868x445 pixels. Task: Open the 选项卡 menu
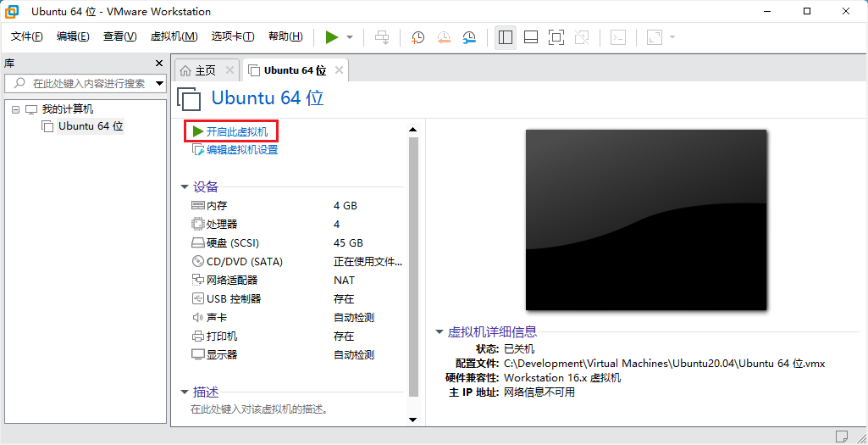(233, 36)
